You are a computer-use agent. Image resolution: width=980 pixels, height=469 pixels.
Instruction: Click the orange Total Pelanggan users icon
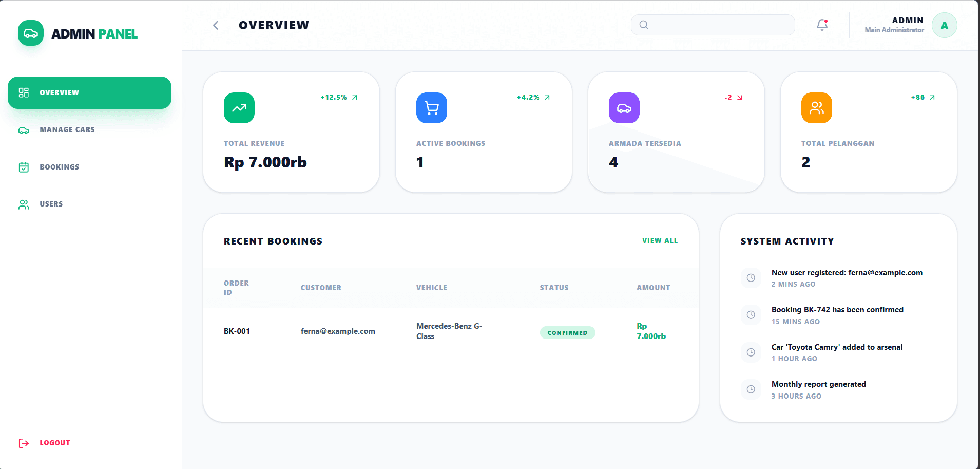(816, 108)
